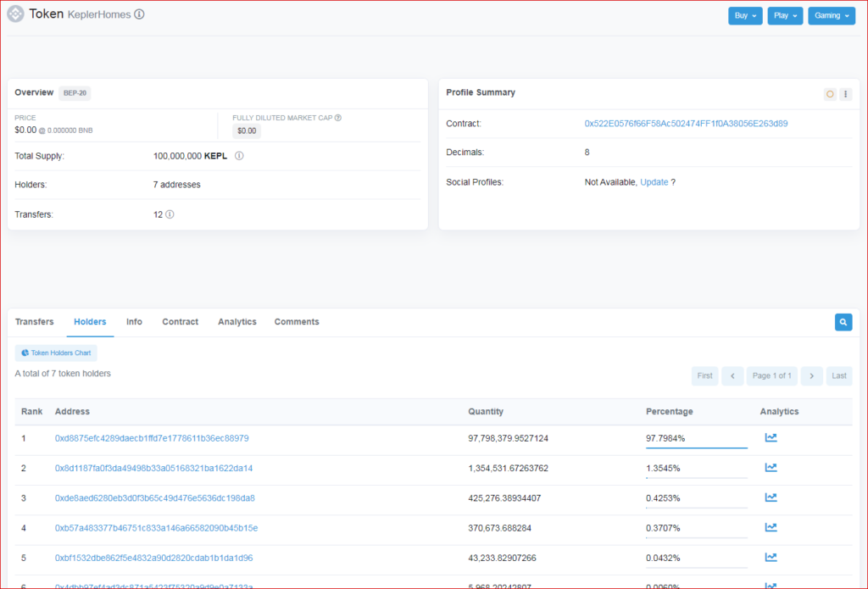The image size is (868, 589).
Task: Open holder address 0xde8aed6280eb3d0f3b65c
Action: coord(155,497)
